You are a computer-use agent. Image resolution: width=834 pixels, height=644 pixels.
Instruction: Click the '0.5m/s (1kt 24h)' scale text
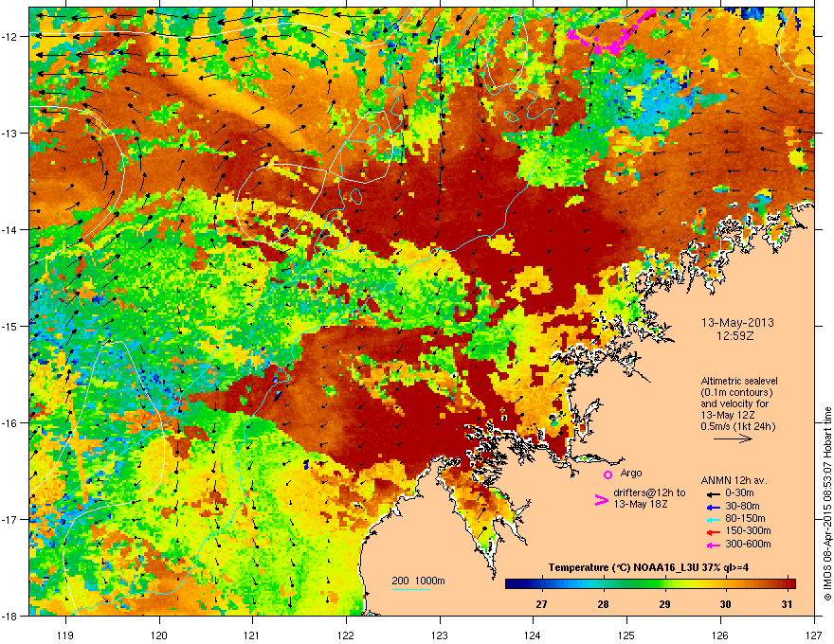coord(737,426)
